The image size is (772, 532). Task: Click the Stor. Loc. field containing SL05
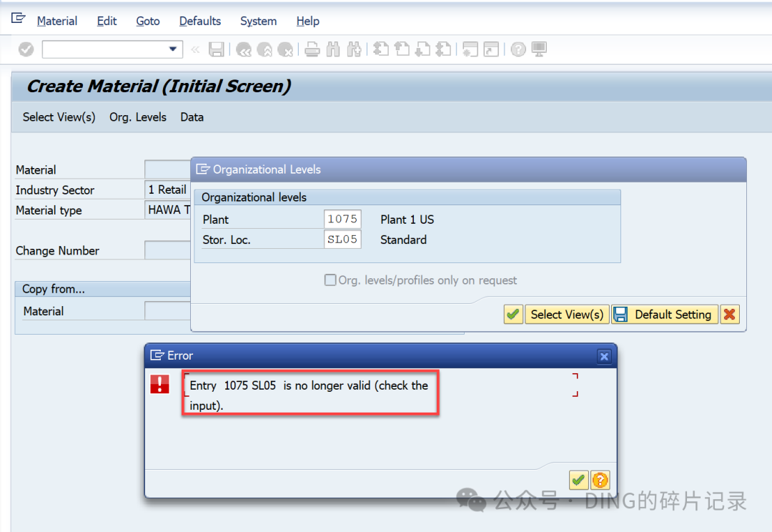342,240
